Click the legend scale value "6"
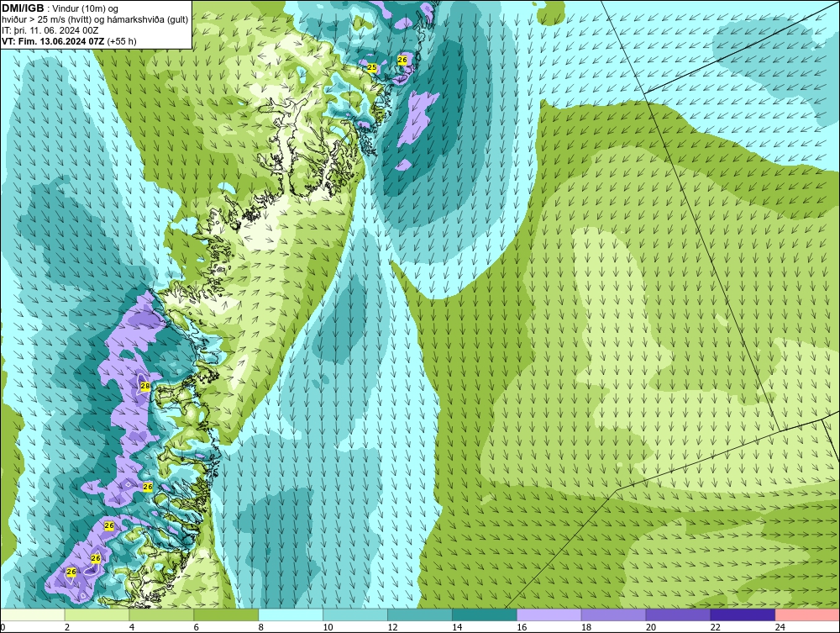Image resolution: width=840 pixels, height=633 pixels. point(196,627)
